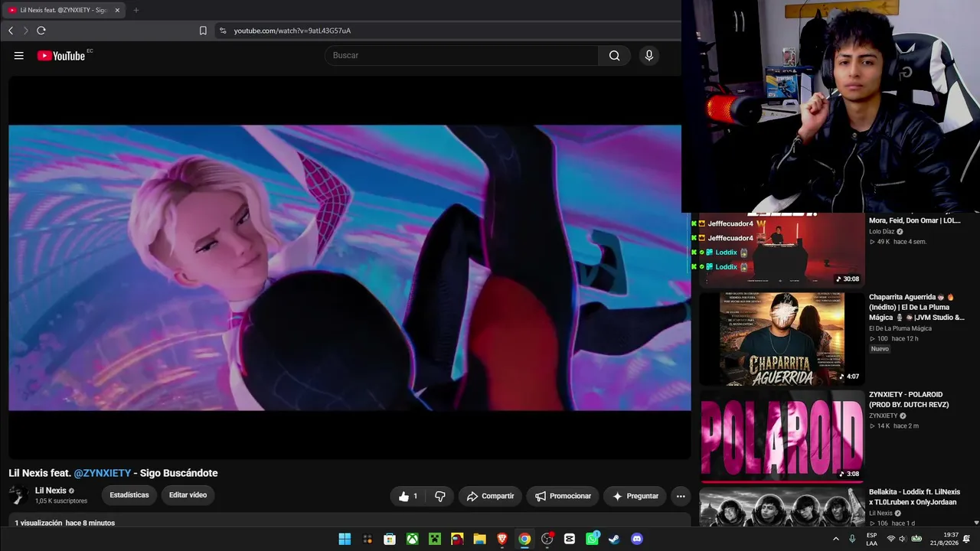Open the Windows Start menu
The height and width of the screenshot is (551, 980).
click(x=345, y=539)
